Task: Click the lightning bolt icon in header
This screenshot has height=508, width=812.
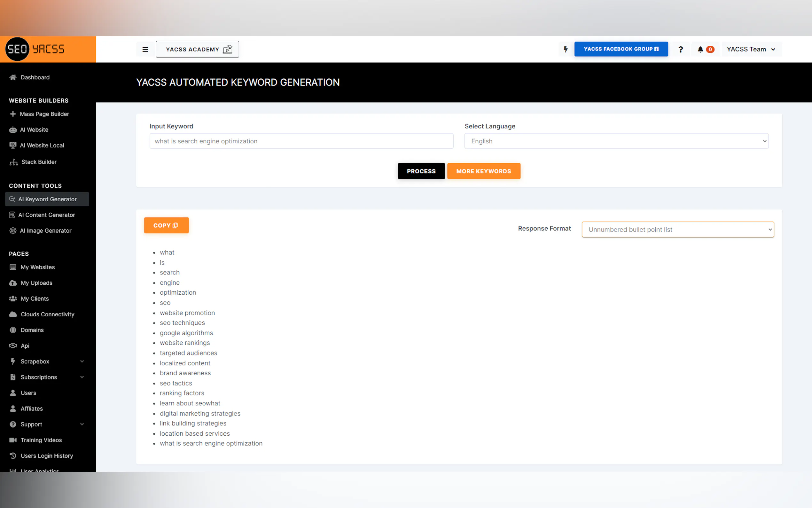Action: click(566, 49)
